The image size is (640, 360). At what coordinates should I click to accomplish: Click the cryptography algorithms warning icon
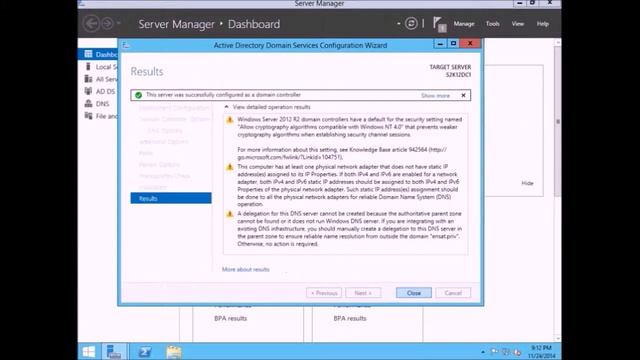point(230,120)
